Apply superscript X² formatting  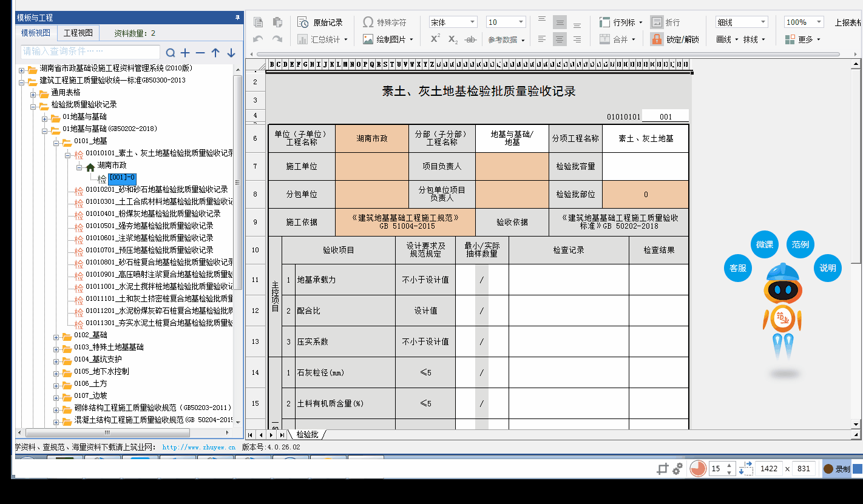pos(435,39)
